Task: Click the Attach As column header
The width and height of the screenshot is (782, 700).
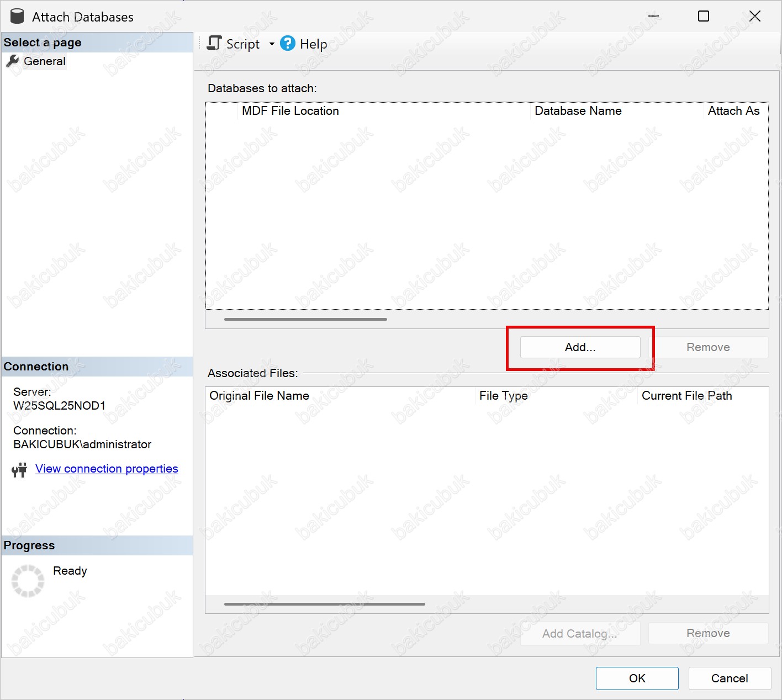Action: [x=733, y=111]
